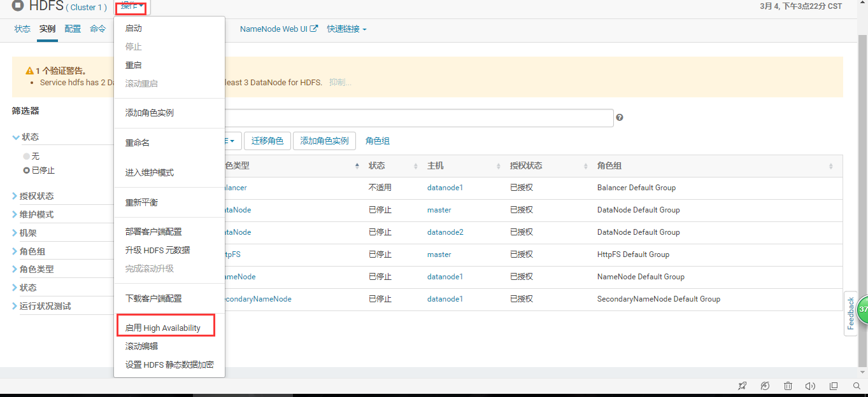Choose 添加角色实例 in the dropdown menu
This screenshot has width=868, height=397.
pyautogui.click(x=150, y=113)
